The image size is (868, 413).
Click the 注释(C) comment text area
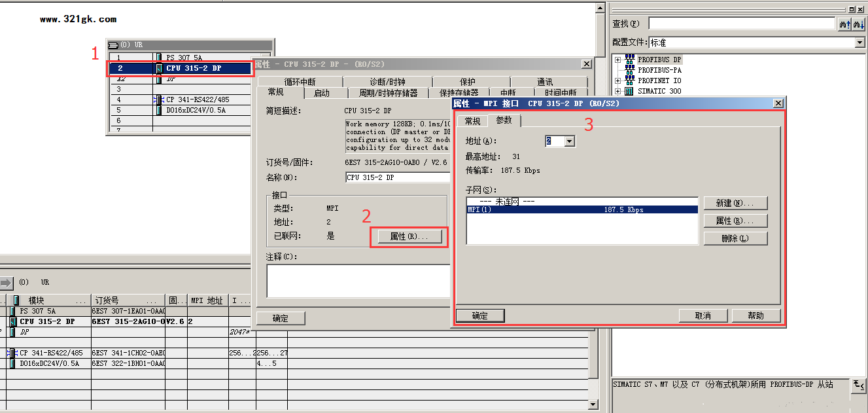click(x=358, y=281)
